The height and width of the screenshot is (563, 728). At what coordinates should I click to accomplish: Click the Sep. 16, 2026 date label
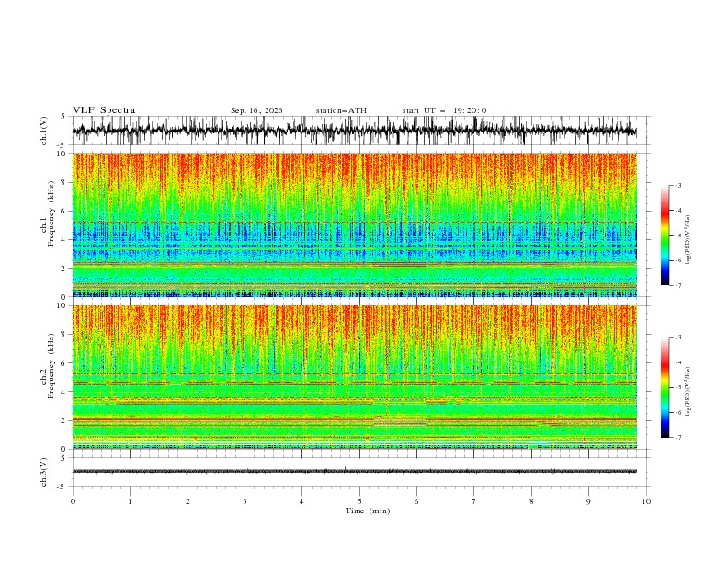pyautogui.click(x=256, y=110)
